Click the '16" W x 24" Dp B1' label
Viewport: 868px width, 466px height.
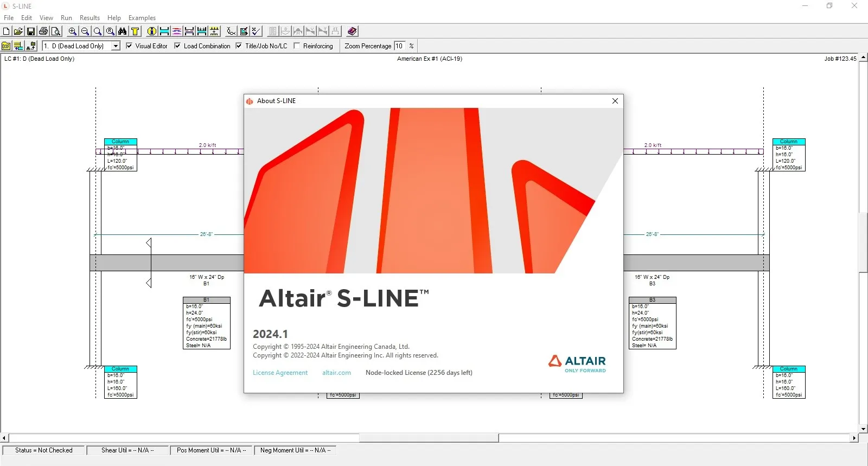point(206,280)
